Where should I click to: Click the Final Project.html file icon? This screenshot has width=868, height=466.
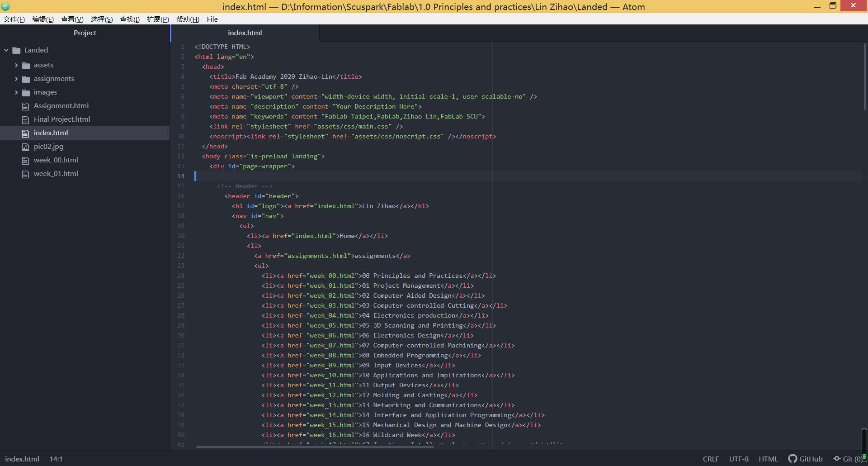pos(26,120)
